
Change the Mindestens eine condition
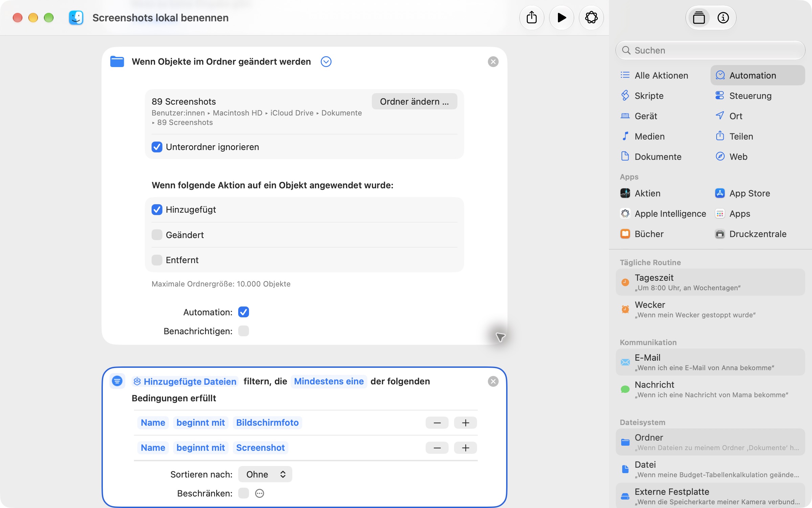[x=329, y=381]
